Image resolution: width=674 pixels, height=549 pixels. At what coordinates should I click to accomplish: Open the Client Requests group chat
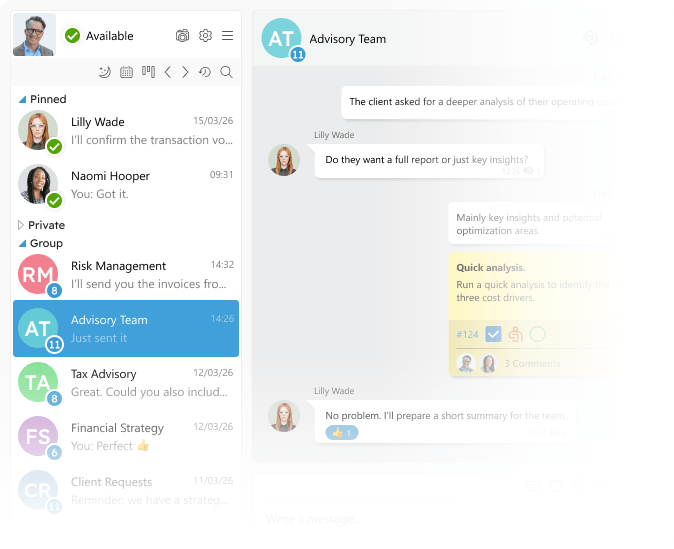126,491
